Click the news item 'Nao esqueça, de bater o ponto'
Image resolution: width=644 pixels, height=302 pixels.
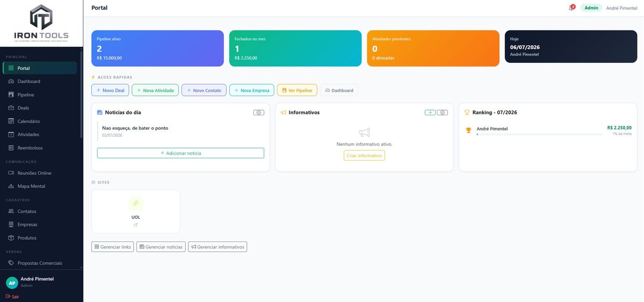[x=135, y=128]
